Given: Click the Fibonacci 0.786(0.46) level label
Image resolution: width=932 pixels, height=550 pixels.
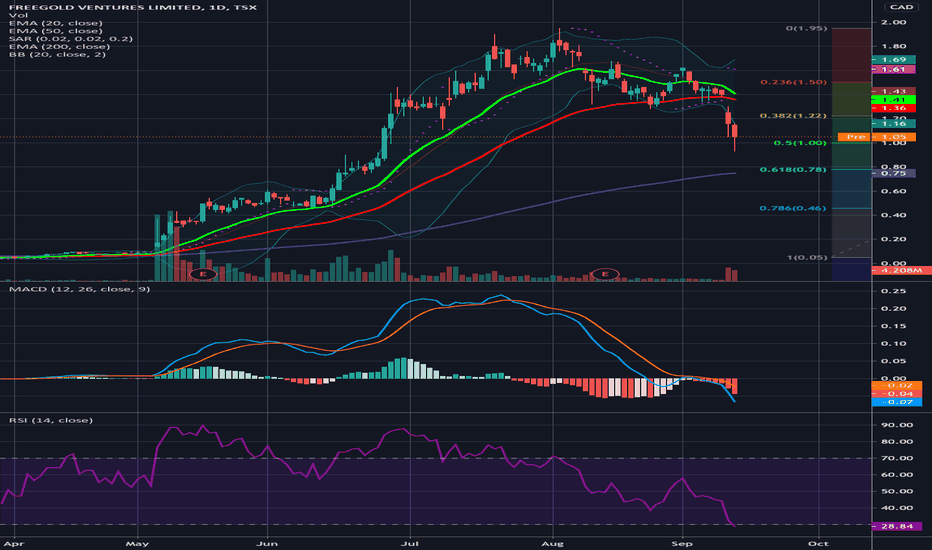Looking at the screenshot, I should click(794, 209).
